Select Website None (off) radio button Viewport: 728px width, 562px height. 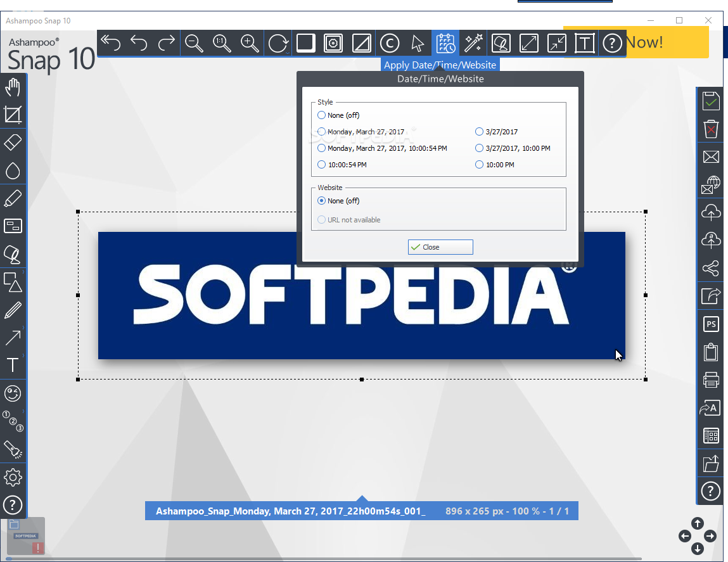pos(321,201)
